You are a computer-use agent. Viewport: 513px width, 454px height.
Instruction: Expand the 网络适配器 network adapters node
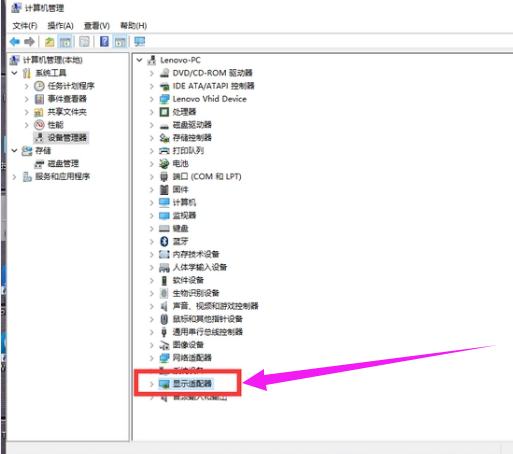[x=152, y=358]
